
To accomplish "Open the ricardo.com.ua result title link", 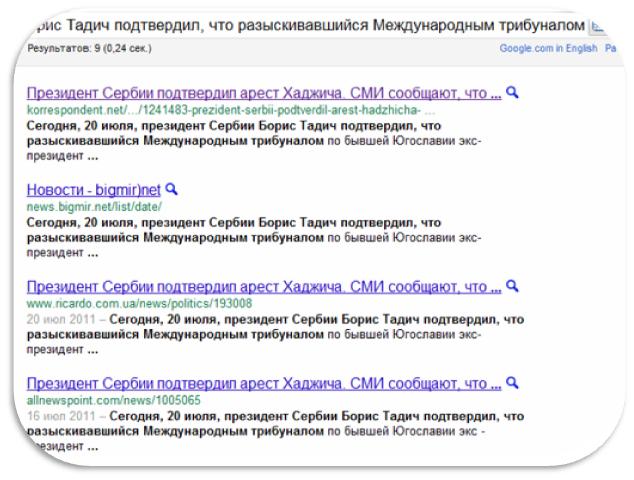I will point(264,287).
